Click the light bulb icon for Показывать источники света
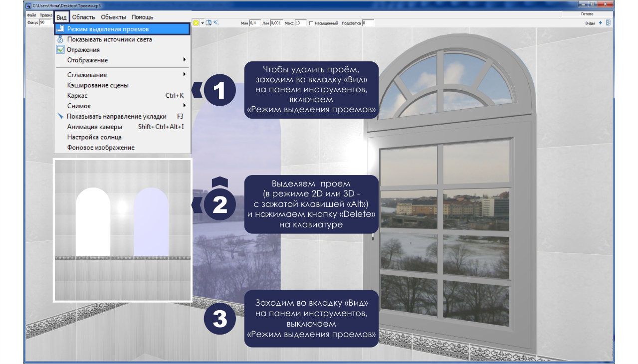 (x=60, y=39)
